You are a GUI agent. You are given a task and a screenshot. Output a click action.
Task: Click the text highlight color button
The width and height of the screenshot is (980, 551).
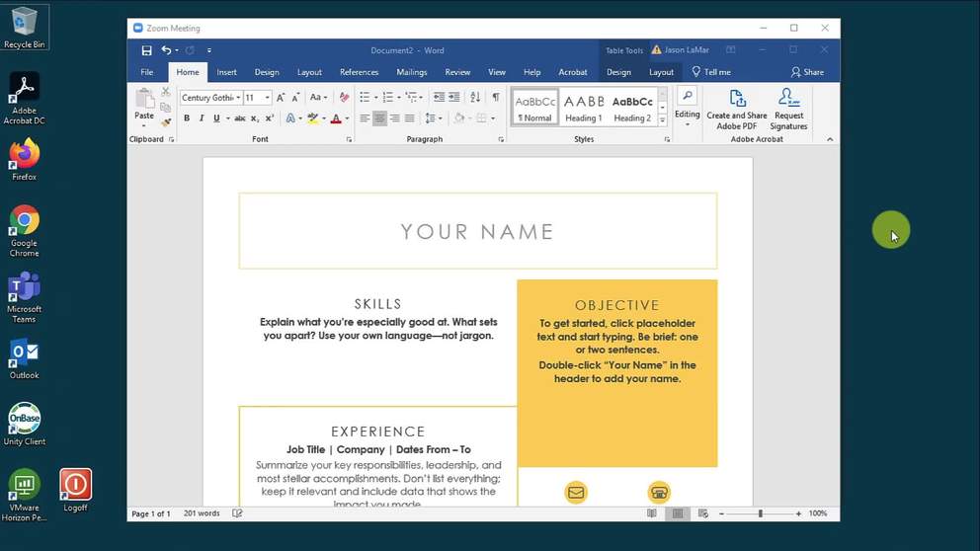pos(312,118)
